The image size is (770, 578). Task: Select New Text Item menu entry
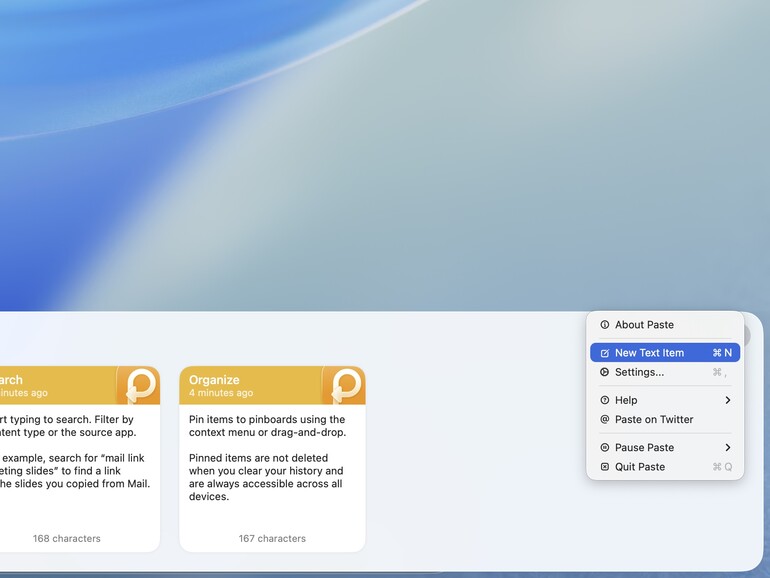click(665, 353)
